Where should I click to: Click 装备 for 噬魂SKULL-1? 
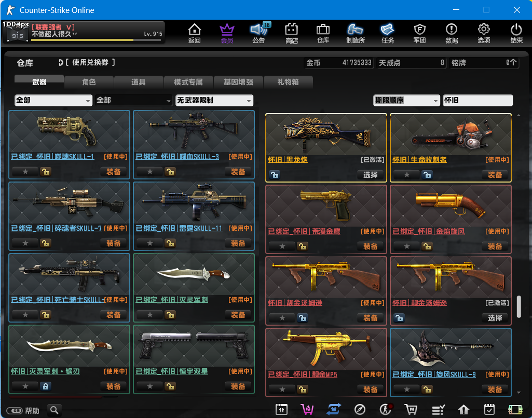(113, 172)
